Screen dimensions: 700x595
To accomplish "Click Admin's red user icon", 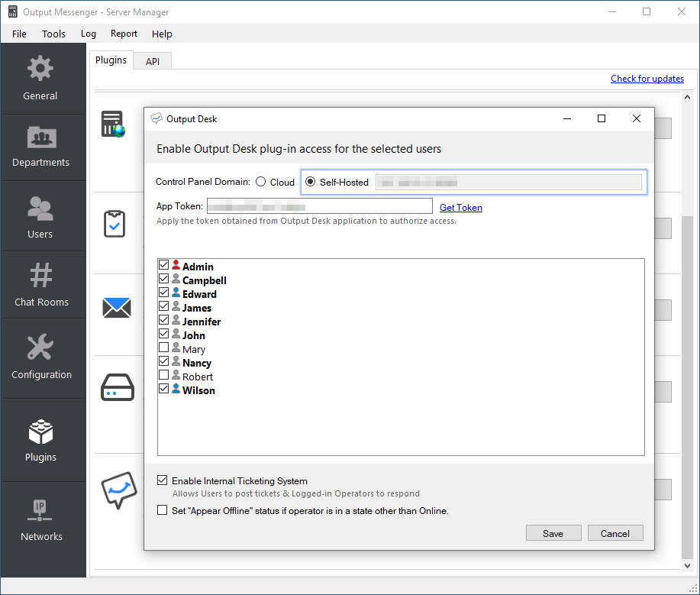I will tap(176, 265).
